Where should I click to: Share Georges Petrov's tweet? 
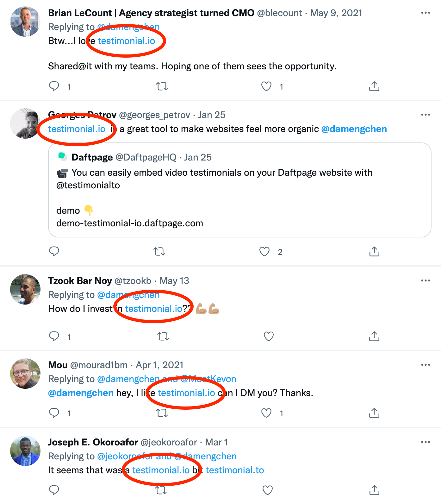374,252
